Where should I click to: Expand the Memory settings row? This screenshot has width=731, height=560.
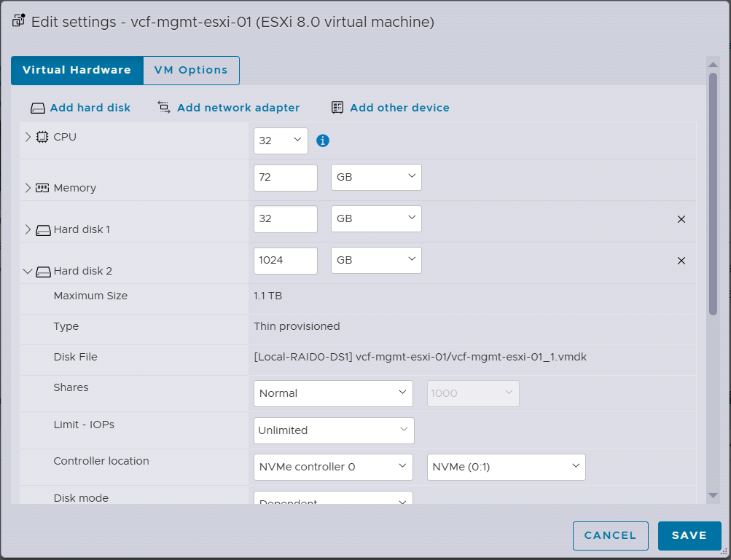pos(28,188)
